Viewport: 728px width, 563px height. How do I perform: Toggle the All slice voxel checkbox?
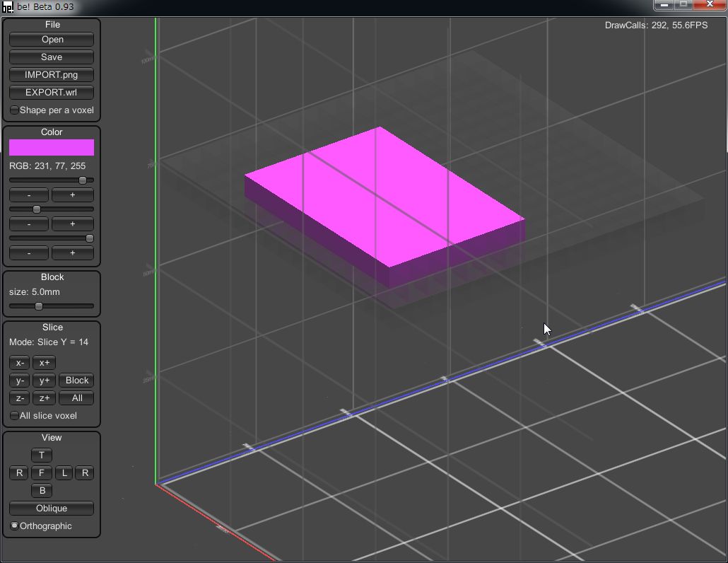coord(15,416)
